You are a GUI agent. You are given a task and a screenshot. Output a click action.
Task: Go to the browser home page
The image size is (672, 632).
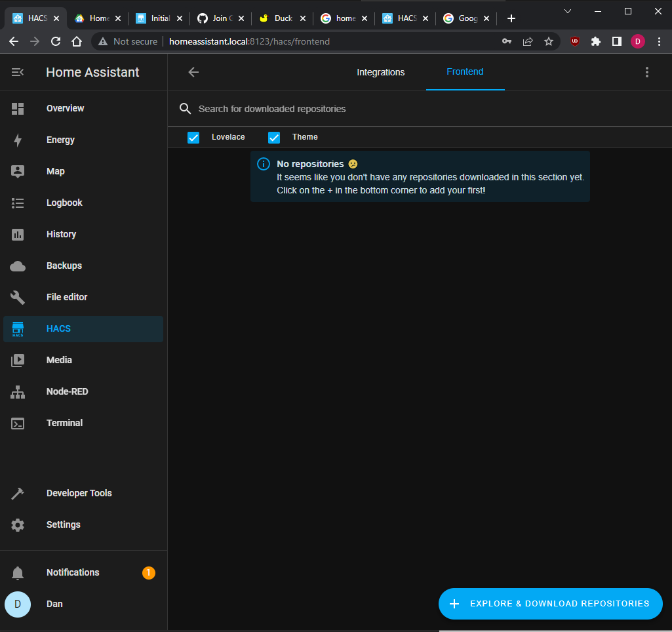76,41
